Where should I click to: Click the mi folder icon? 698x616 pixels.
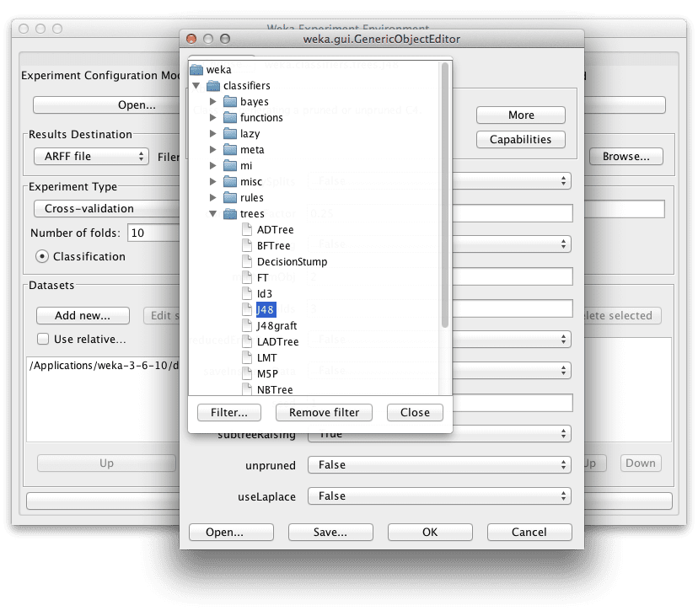pos(230,165)
